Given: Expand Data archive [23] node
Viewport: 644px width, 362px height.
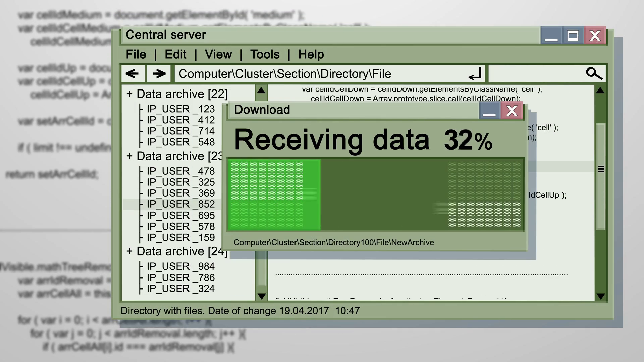Looking at the screenshot, I should point(129,156).
